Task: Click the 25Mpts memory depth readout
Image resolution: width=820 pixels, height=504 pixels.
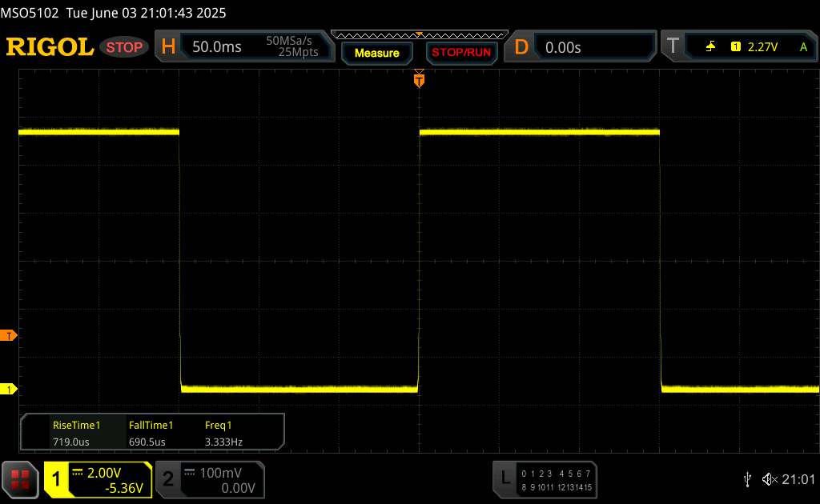Action: [298, 52]
